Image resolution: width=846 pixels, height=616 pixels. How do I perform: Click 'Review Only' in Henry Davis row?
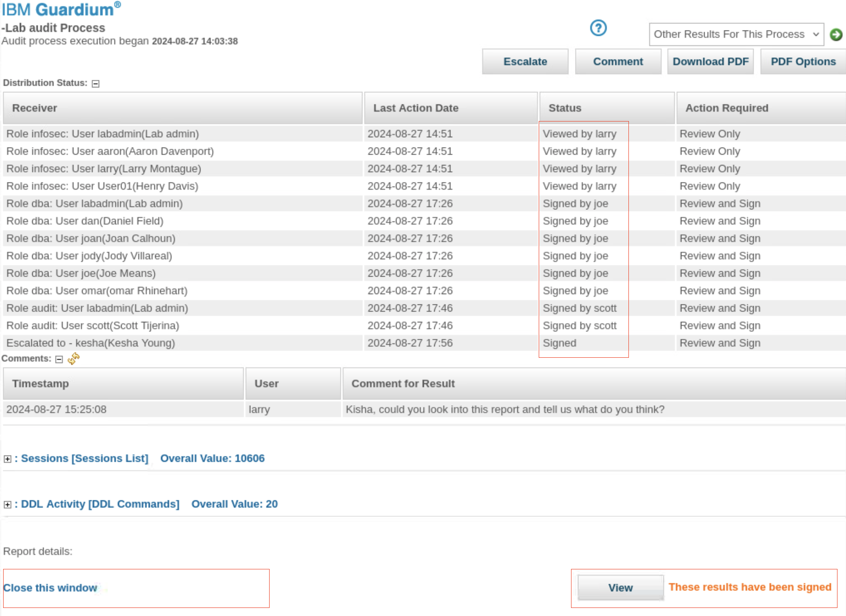(x=710, y=186)
